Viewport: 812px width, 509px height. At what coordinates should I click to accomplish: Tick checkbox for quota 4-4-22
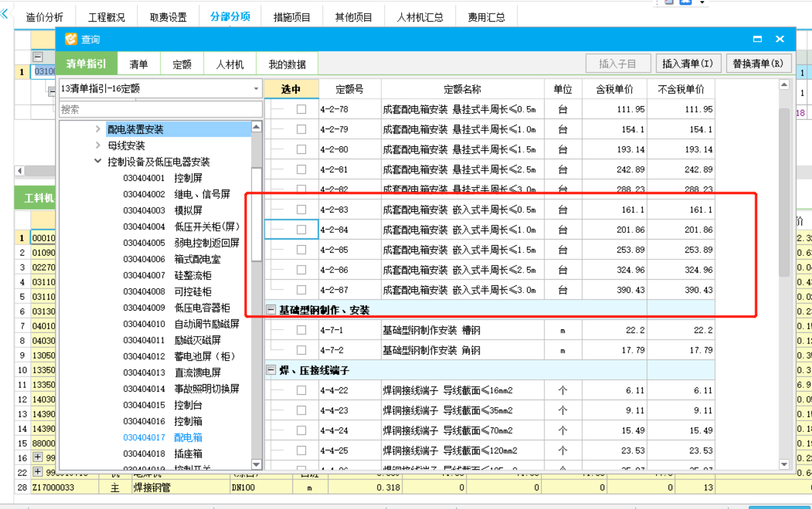click(x=301, y=390)
